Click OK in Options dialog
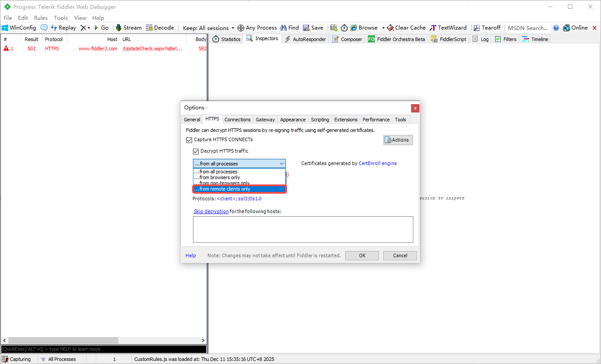This screenshot has height=364, width=601. (362, 255)
